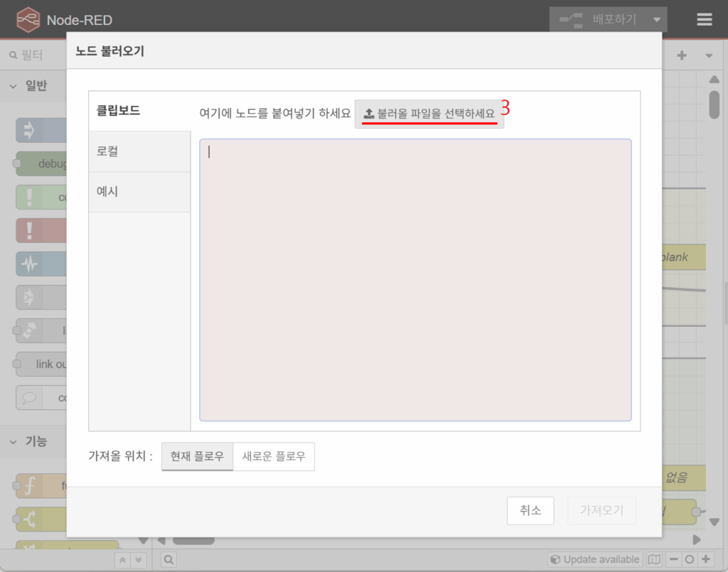The width and height of the screenshot is (728, 572).
Task: Click the add new flow tab plus icon
Action: (681, 55)
